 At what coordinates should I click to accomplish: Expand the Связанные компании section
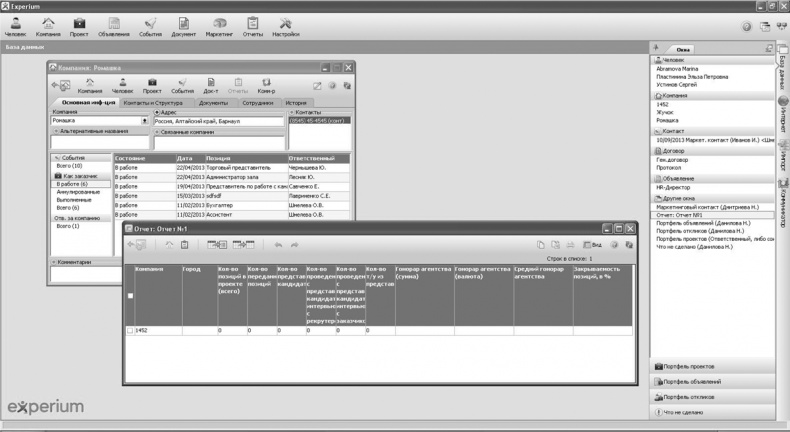(157, 131)
